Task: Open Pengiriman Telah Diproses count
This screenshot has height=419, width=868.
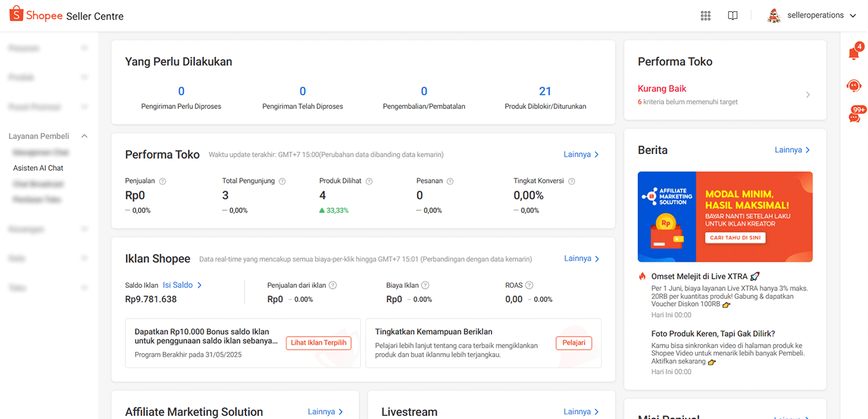Action: click(x=303, y=91)
